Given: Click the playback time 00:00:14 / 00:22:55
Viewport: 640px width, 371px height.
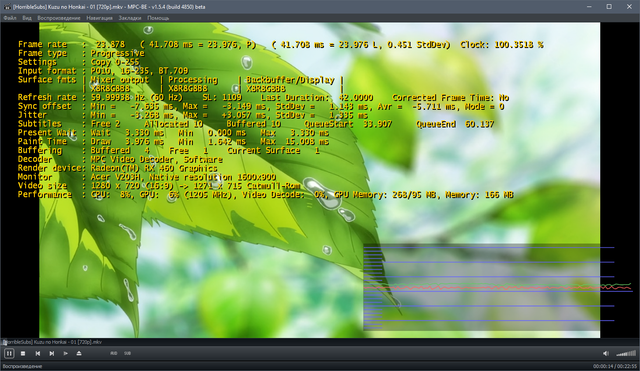Looking at the screenshot, I should tap(616, 367).
